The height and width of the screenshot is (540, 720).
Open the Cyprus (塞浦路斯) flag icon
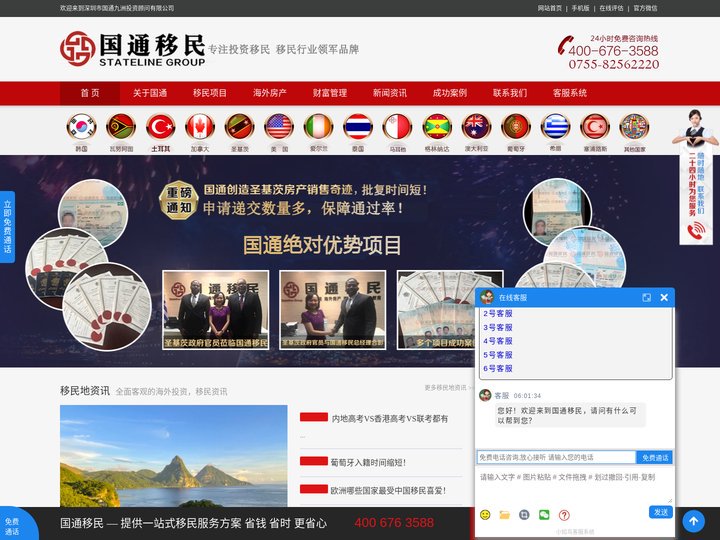pyautogui.click(x=595, y=127)
